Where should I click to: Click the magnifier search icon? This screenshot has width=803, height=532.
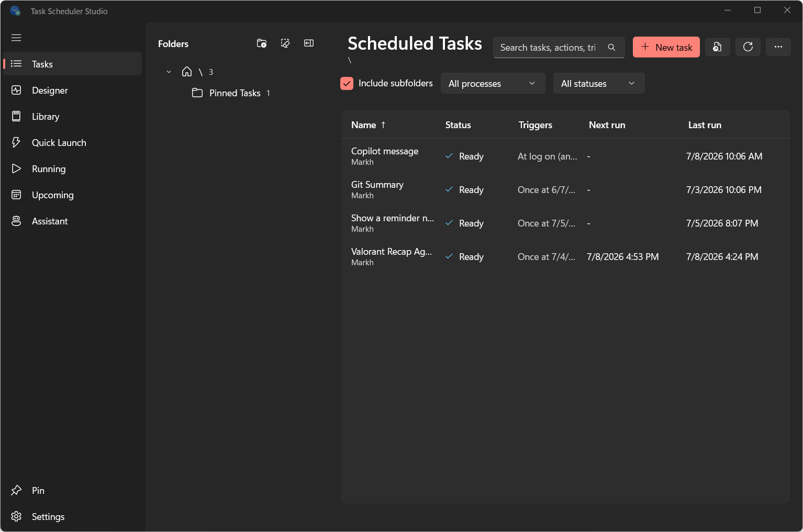pos(611,47)
